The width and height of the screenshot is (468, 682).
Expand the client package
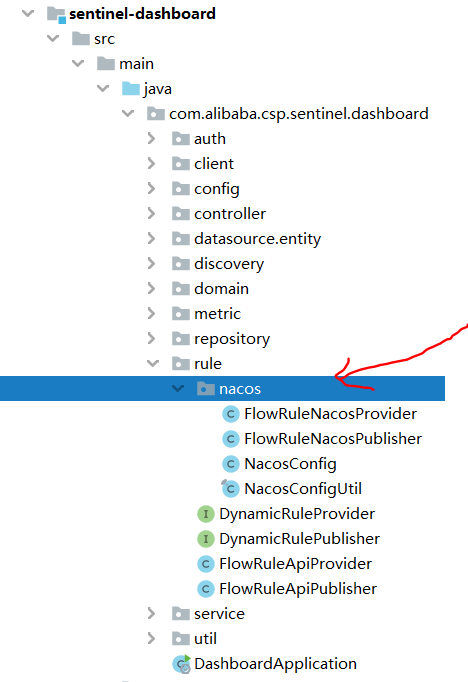(151, 164)
